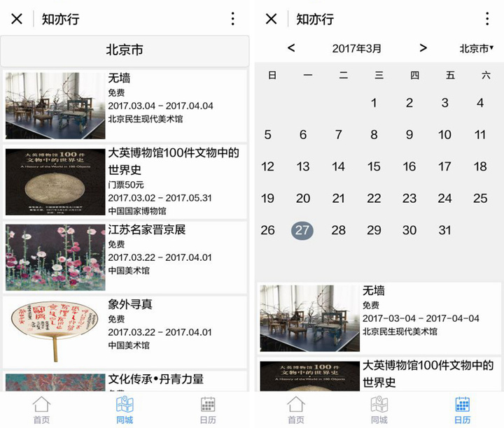Click the date range 2017-03-04 – 2017-04-04
Viewport: 504px width, 428px height.
(x=421, y=318)
